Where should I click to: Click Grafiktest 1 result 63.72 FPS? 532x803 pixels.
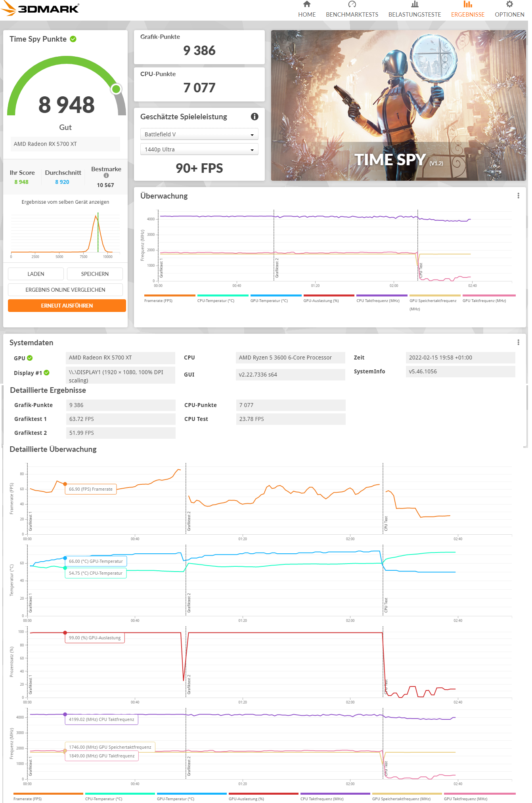[121, 419]
